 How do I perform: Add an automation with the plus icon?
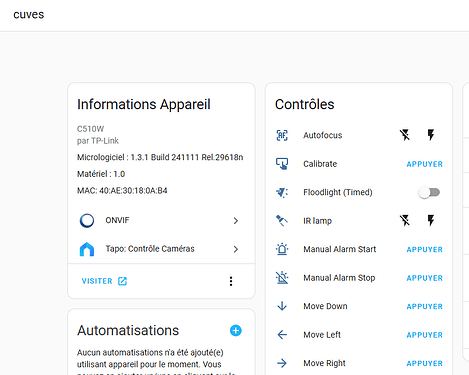tap(236, 331)
